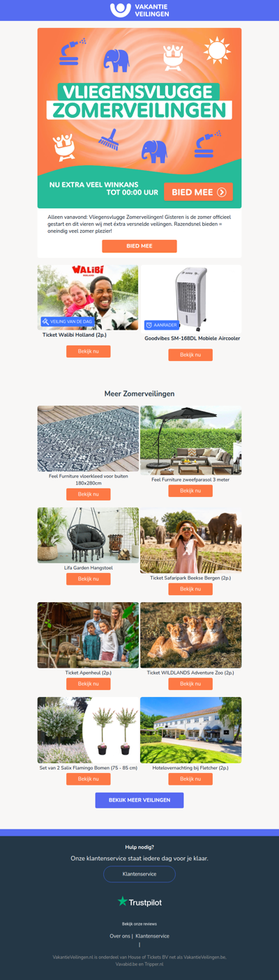Click Bekijk nu for Ticket Apenheul
Screen dimensions: 279x980
pos(89,684)
